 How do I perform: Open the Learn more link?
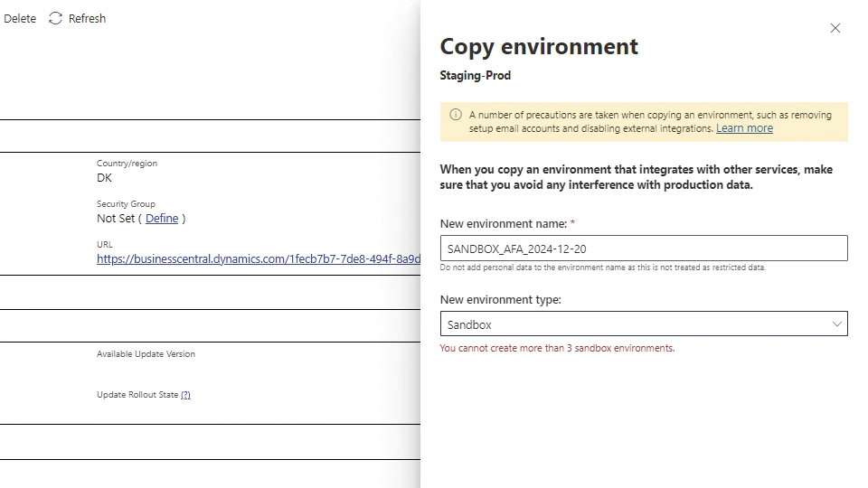click(744, 128)
